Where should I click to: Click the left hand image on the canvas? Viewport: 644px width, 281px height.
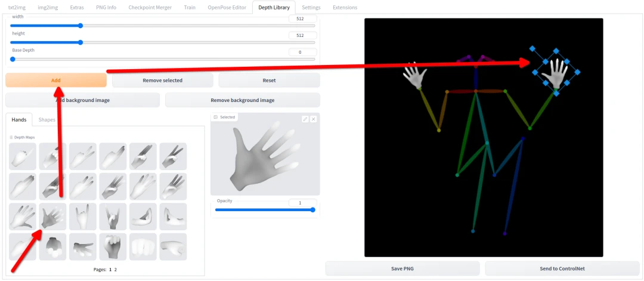pos(415,76)
